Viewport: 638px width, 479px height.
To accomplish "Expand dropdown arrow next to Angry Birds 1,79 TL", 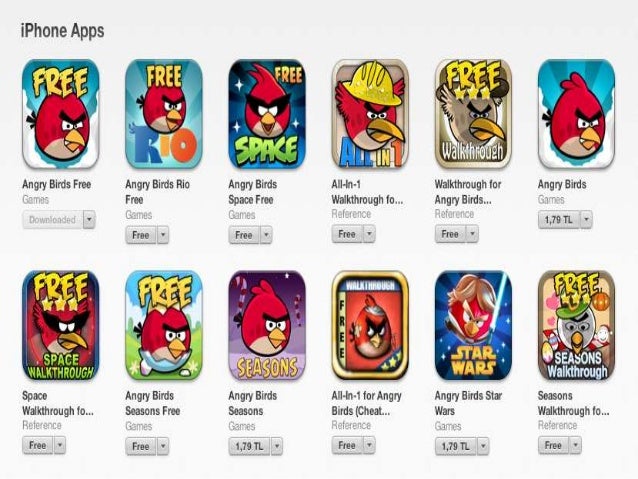I will click(x=586, y=220).
